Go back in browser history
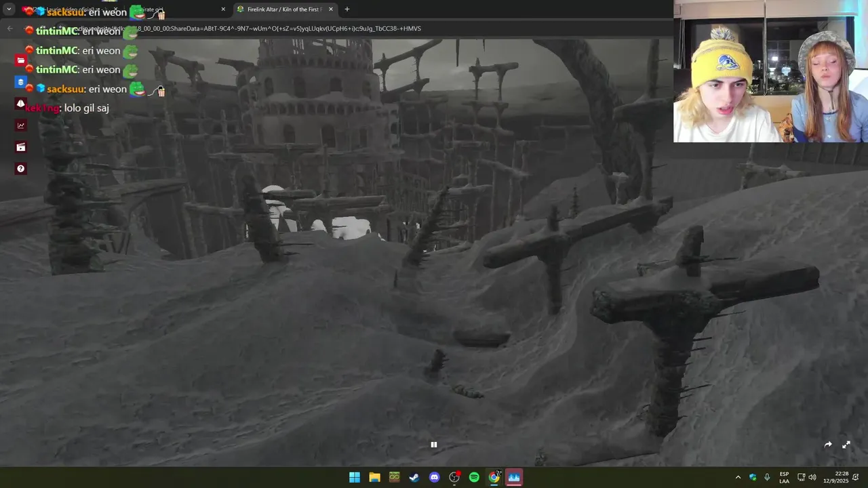 click(9, 28)
